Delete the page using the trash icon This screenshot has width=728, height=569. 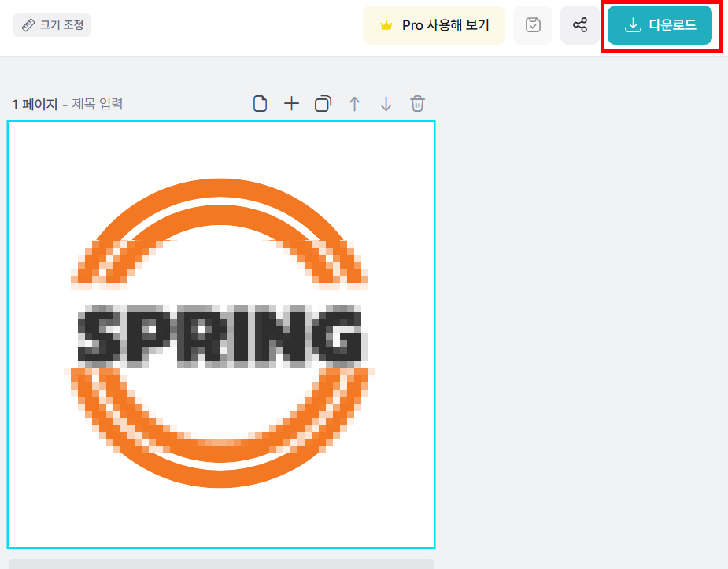(417, 103)
